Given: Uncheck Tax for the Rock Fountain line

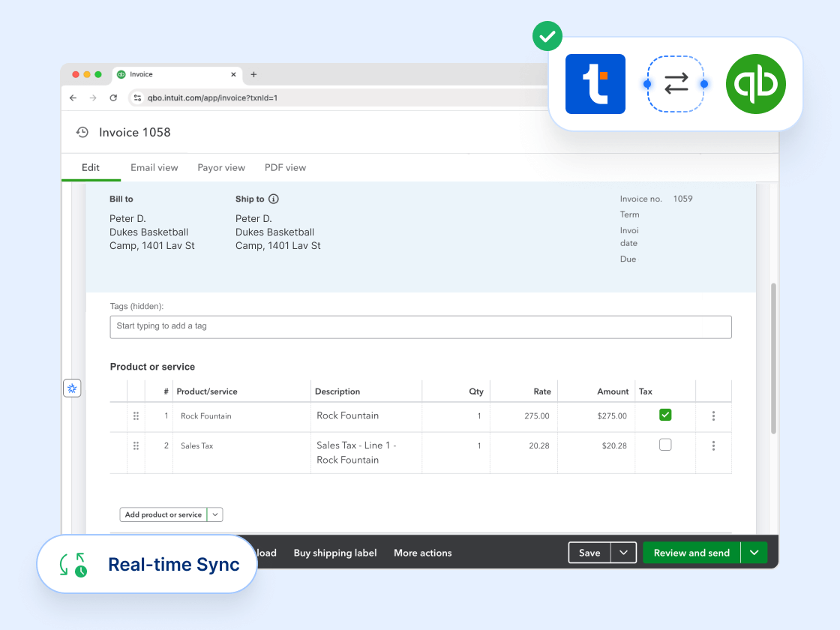Looking at the screenshot, I should point(664,414).
